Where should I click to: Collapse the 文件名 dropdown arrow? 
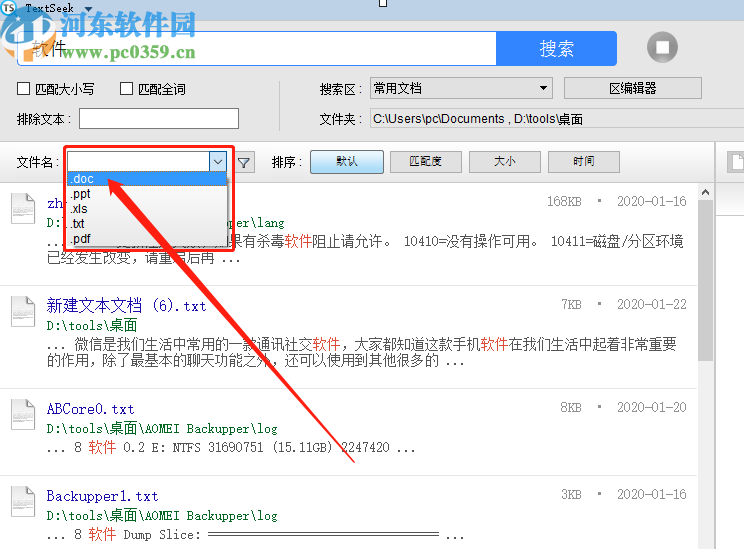click(x=218, y=162)
